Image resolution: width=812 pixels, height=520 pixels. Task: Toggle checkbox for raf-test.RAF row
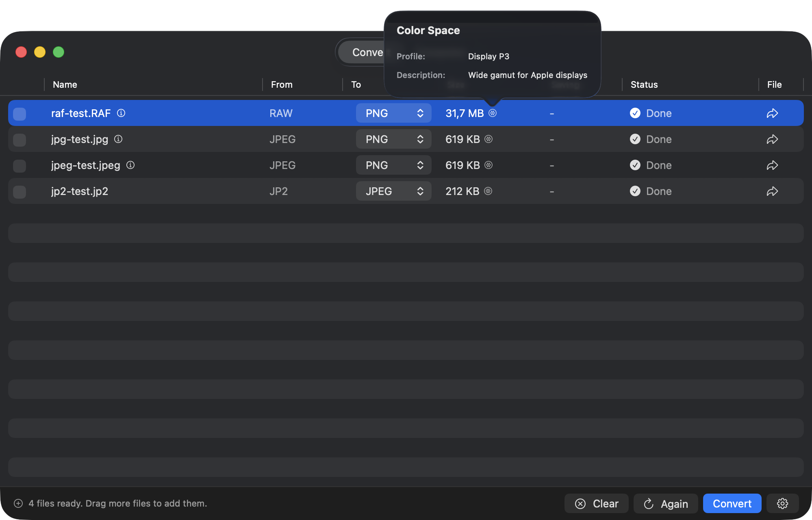click(x=20, y=114)
